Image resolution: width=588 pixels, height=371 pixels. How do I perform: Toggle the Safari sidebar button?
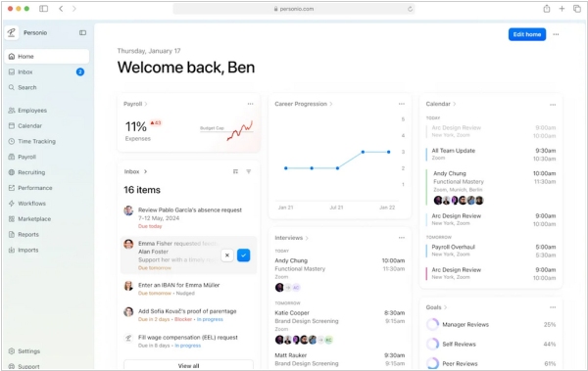43,9
